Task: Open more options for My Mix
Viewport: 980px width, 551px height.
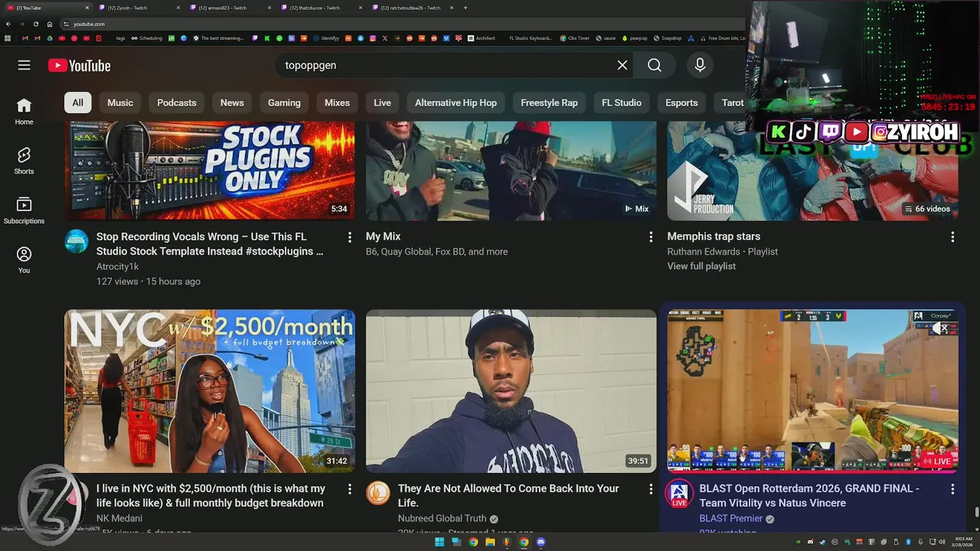Action: [651, 237]
